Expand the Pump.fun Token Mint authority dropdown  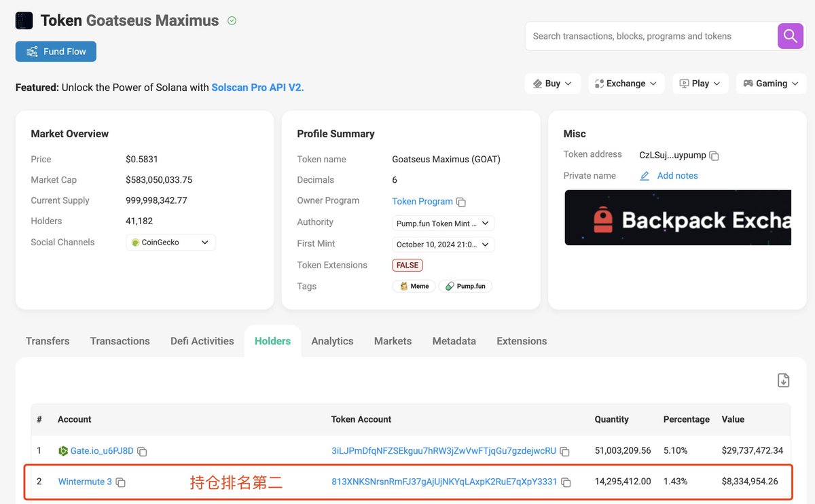pos(443,223)
